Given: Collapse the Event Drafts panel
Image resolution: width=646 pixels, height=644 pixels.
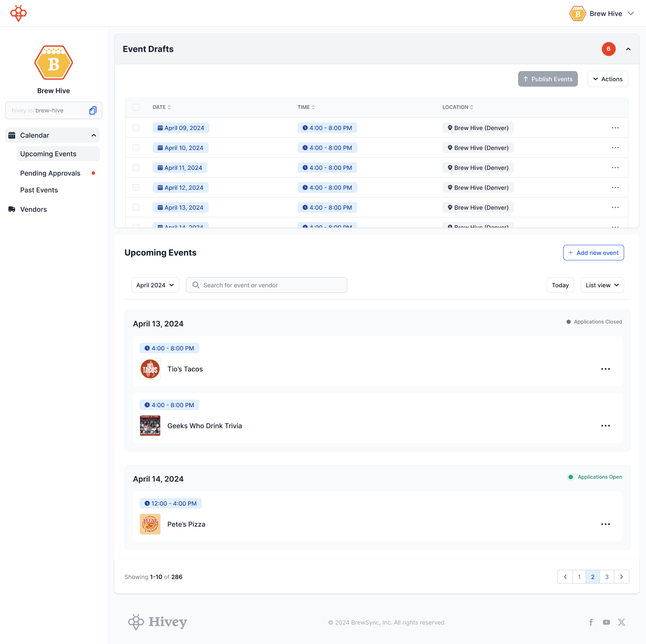Looking at the screenshot, I should click(x=628, y=49).
